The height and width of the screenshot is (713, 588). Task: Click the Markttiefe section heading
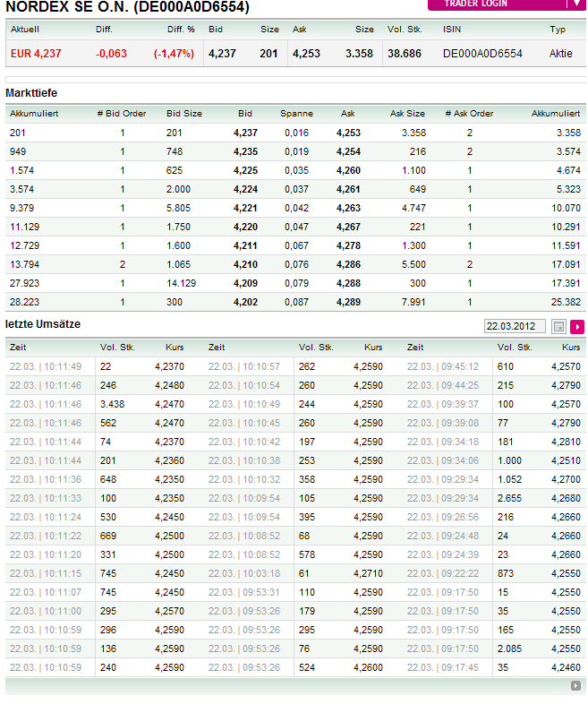pyautogui.click(x=31, y=92)
